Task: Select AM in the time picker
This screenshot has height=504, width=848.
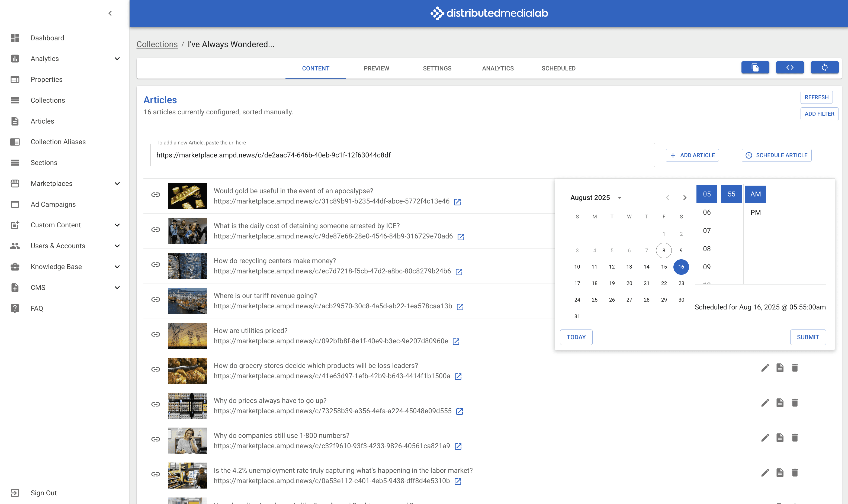Action: pyautogui.click(x=755, y=194)
